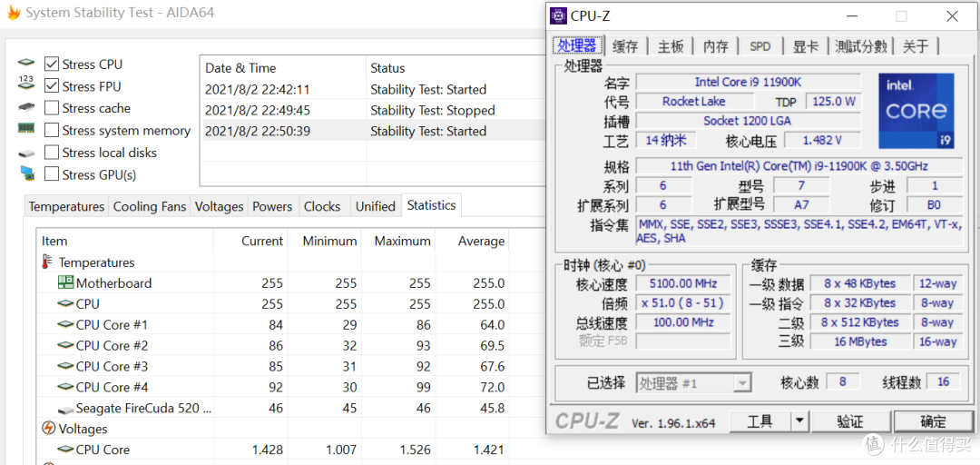980x465 pixels.
Task: Open the 关于 tab in CPU-Z
Action: (x=916, y=46)
